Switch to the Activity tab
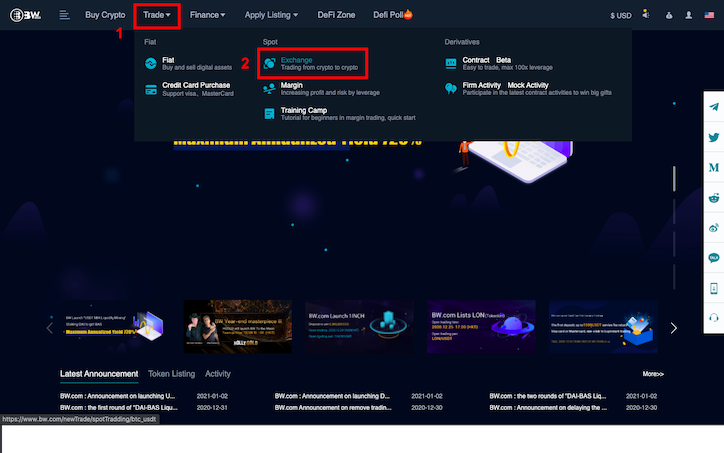The height and width of the screenshot is (453, 724). [x=217, y=374]
